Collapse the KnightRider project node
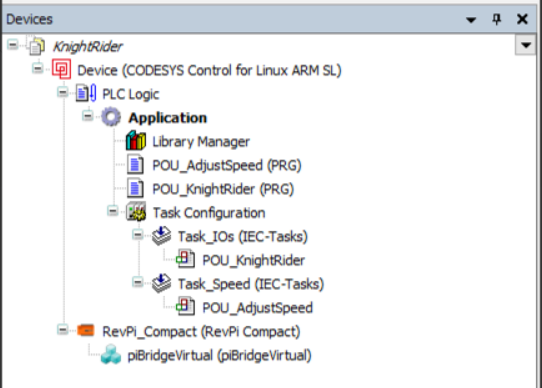The height and width of the screenshot is (388, 542). pyautogui.click(x=12, y=45)
